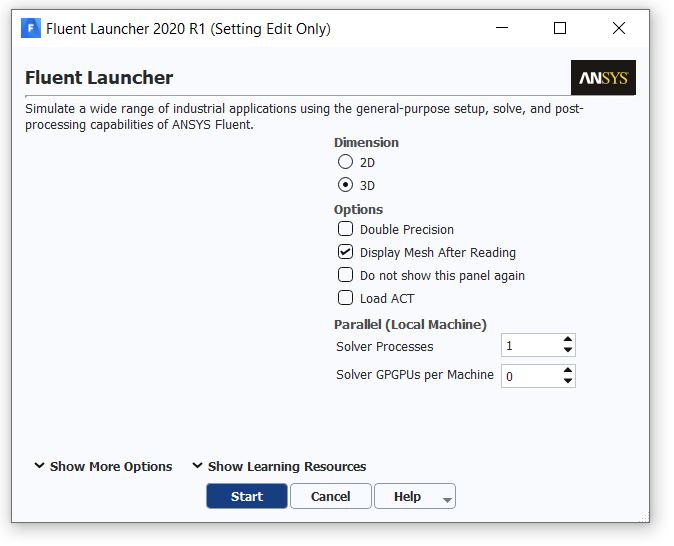Maximize the Fluent Launcher window
674x546 pixels.
pos(560,28)
